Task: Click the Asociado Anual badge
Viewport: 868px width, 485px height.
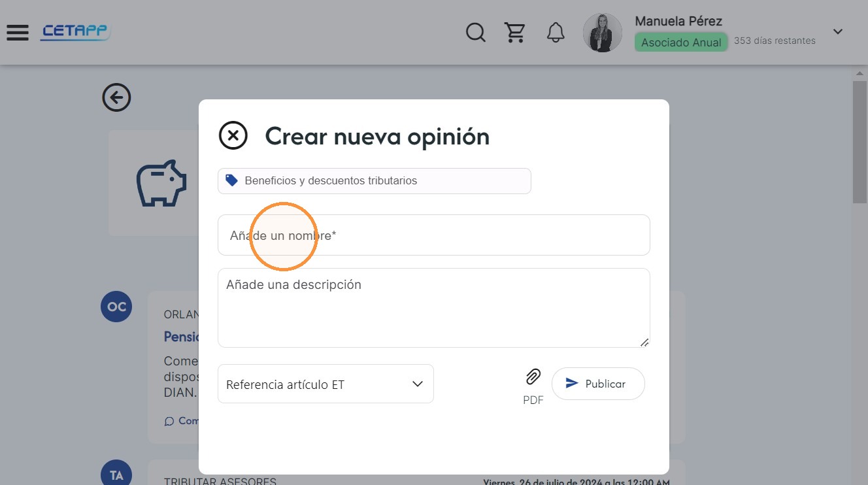Action: pyautogui.click(x=681, y=42)
